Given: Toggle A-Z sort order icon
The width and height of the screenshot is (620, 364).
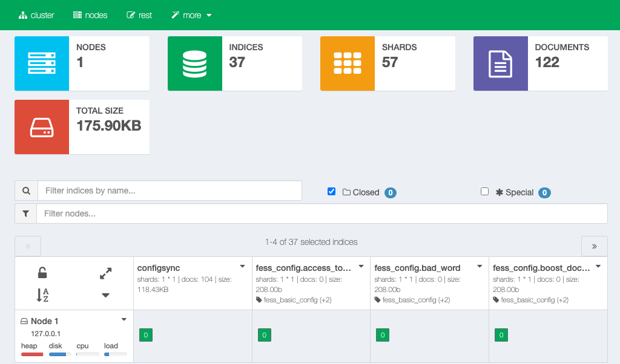Looking at the screenshot, I should tap(42, 295).
